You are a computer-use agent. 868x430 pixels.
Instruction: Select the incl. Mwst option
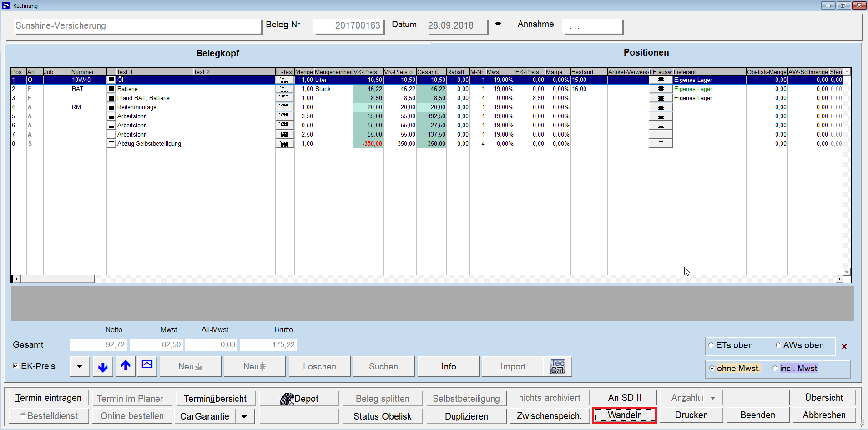coord(775,369)
